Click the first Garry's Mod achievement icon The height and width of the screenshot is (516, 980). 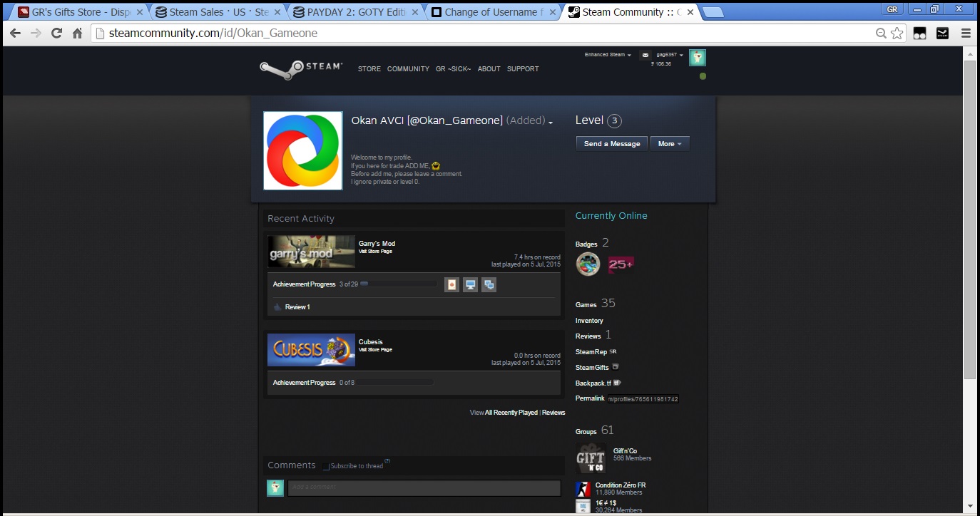click(x=451, y=284)
